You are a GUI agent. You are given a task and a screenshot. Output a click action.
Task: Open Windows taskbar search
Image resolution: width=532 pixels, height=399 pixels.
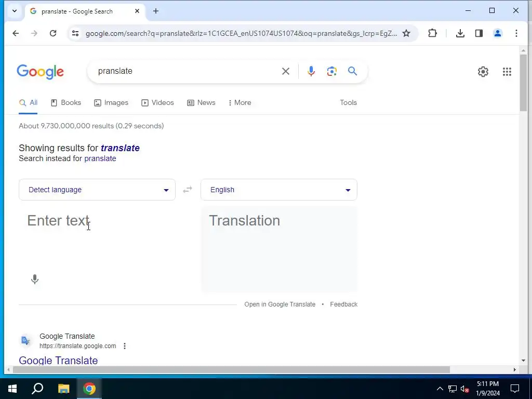coord(37,389)
